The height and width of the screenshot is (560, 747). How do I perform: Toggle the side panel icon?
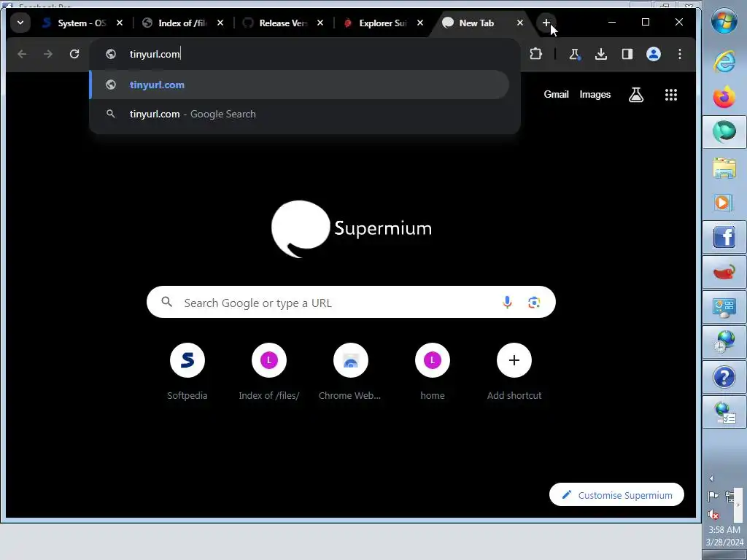click(627, 54)
